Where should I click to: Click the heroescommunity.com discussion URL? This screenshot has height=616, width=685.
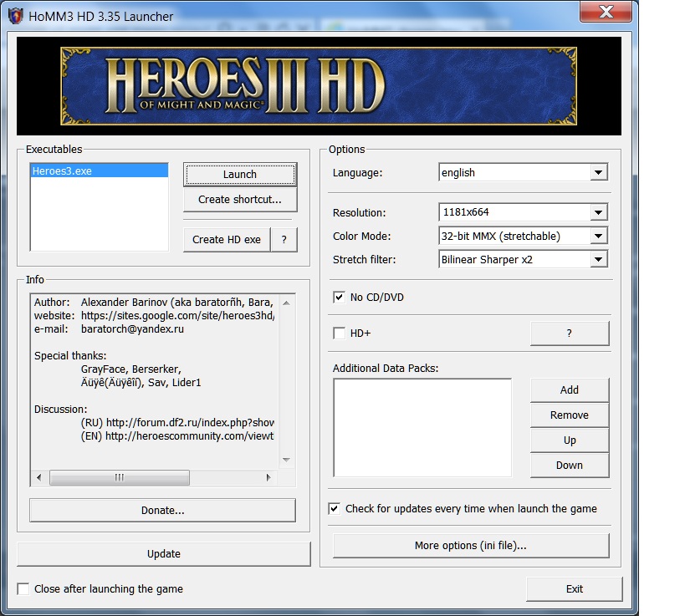click(x=190, y=436)
